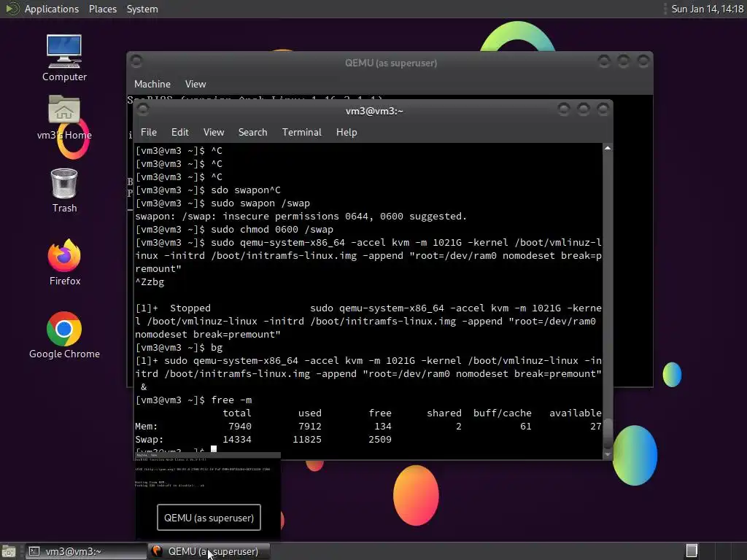This screenshot has height=560, width=747.
Task: Click the QEMU (as superuser) title bar
Action: 390,63
